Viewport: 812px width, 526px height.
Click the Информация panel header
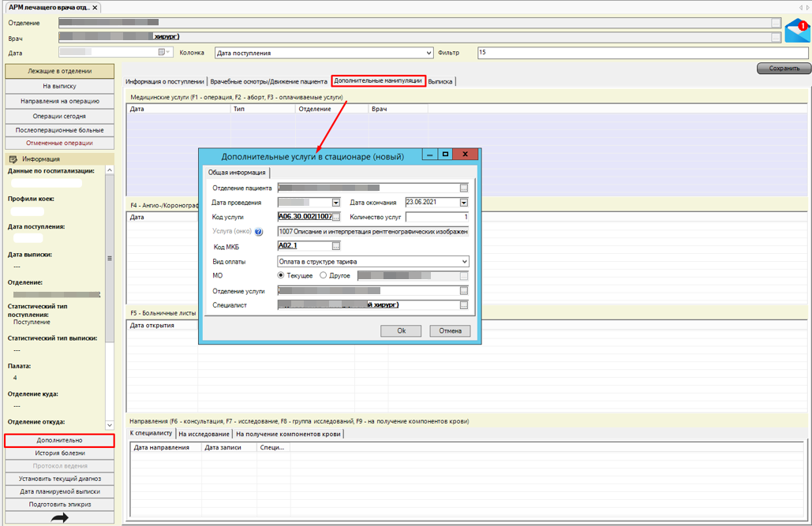[x=59, y=159]
